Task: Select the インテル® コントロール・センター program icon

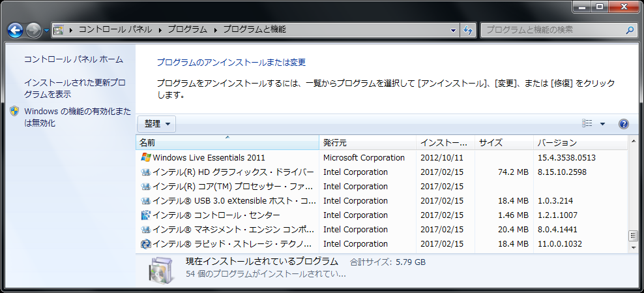Action: pyautogui.click(x=146, y=215)
